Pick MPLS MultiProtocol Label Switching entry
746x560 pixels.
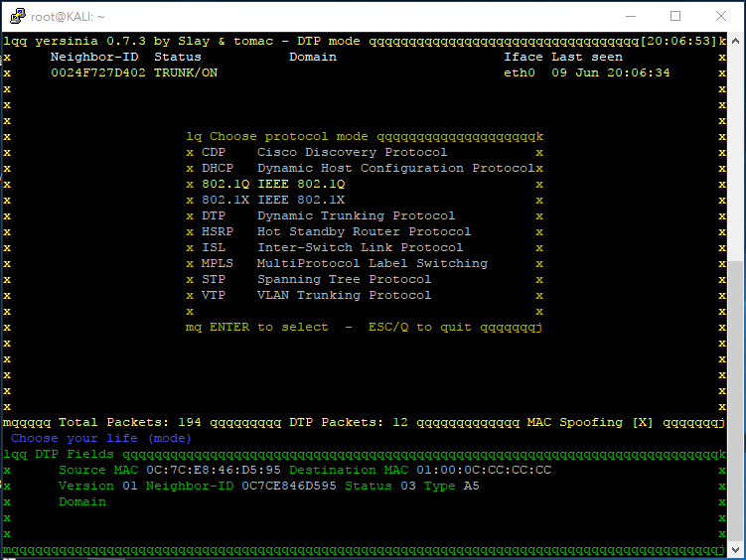click(344, 264)
